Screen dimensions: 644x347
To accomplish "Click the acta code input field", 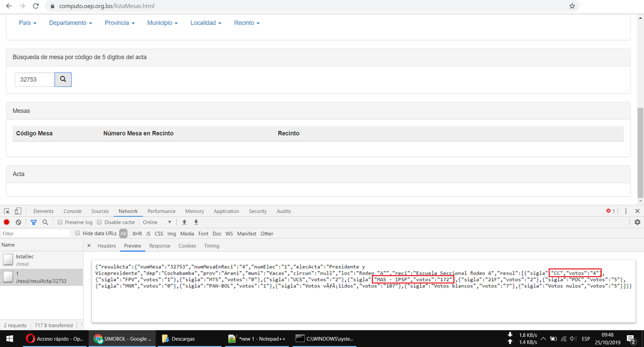I will pyautogui.click(x=34, y=79).
